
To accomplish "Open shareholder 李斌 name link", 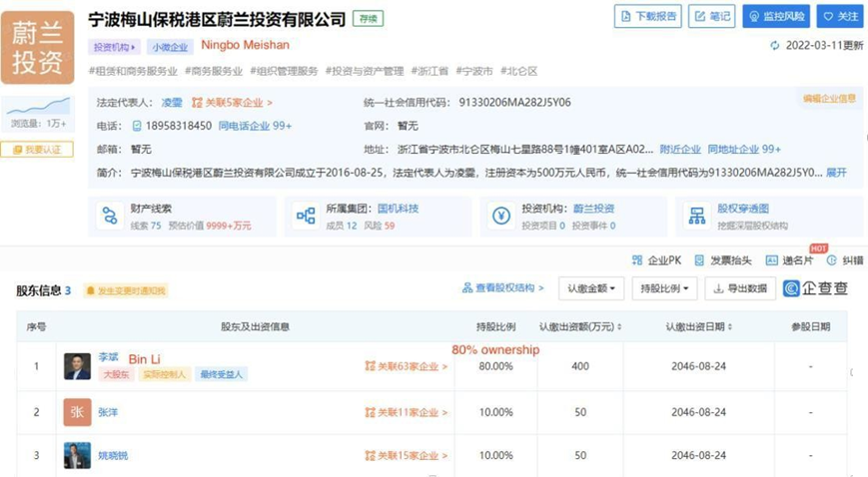I will [x=108, y=357].
